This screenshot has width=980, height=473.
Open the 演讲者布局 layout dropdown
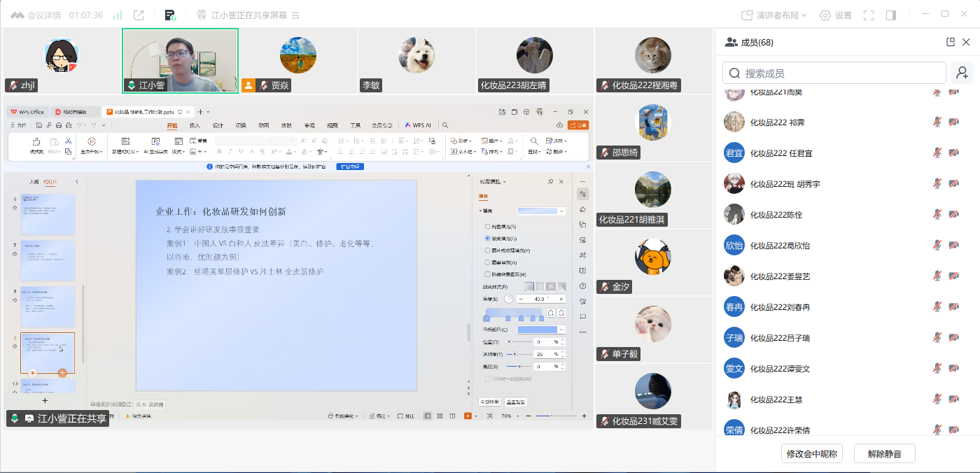[x=774, y=15]
